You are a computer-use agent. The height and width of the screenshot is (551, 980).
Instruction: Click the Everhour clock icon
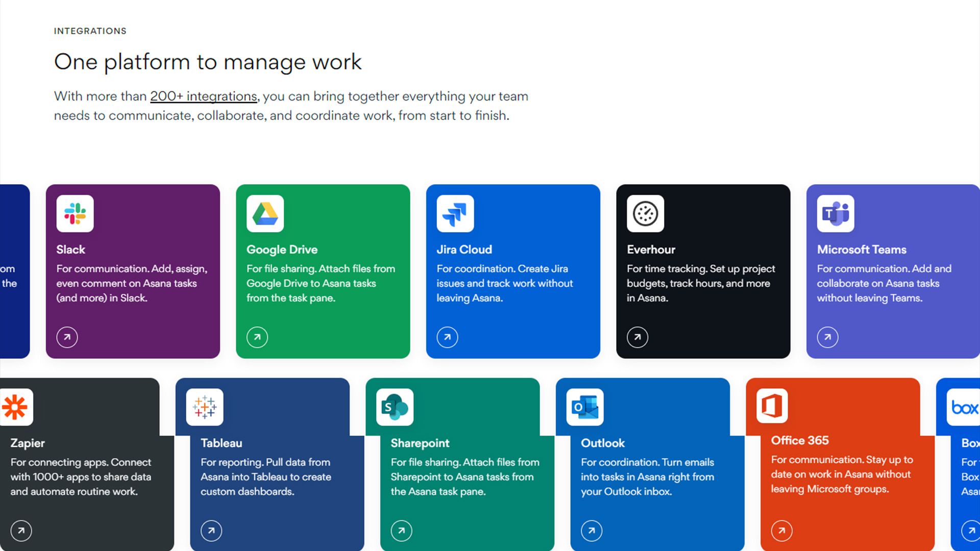pos(645,213)
